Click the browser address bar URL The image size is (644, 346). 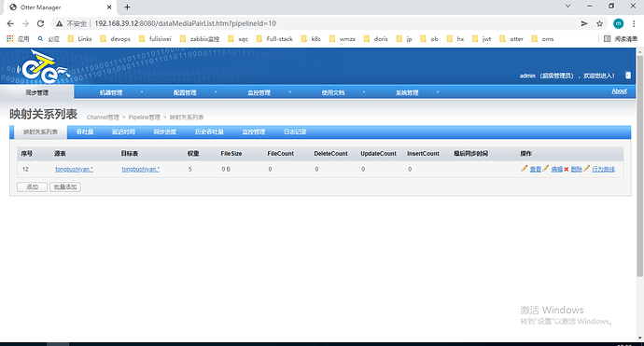pyautogui.click(x=185, y=23)
